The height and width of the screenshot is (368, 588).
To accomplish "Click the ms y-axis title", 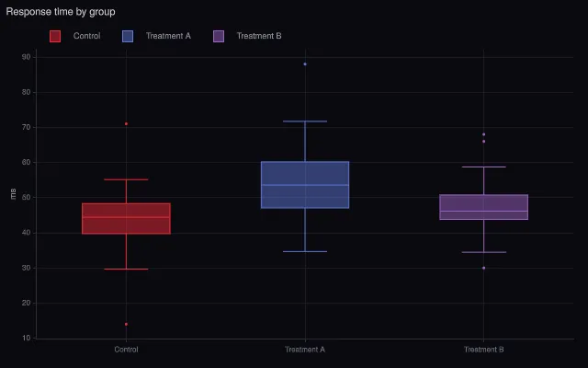I will (13, 194).
